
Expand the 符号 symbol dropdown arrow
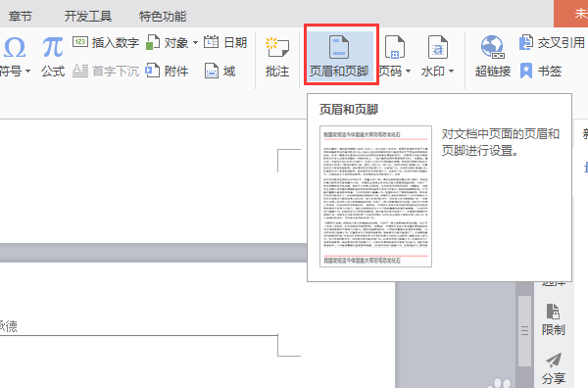pyautogui.click(x=28, y=72)
